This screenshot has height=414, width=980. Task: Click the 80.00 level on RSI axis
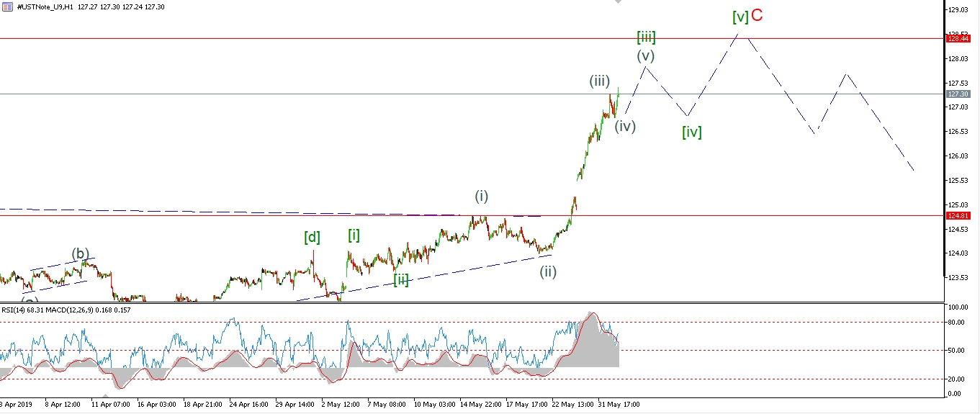pos(957,323)
